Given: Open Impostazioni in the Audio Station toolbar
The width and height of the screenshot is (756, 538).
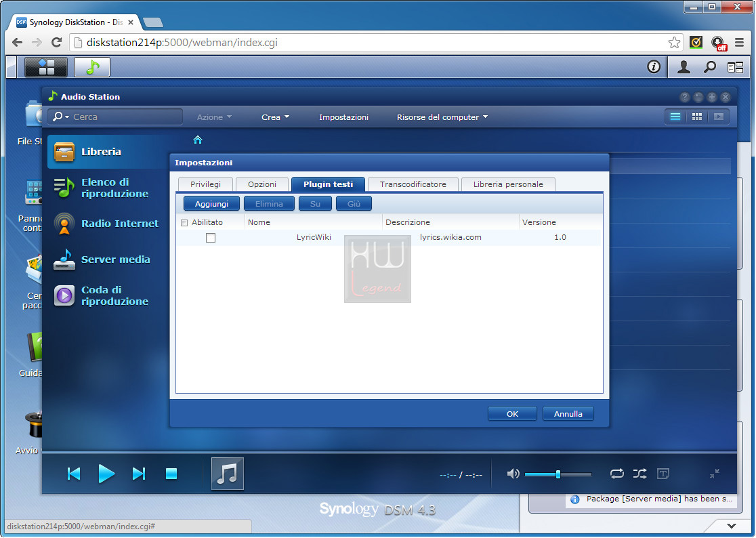Looking at the screenshot, I should point(343,117).
